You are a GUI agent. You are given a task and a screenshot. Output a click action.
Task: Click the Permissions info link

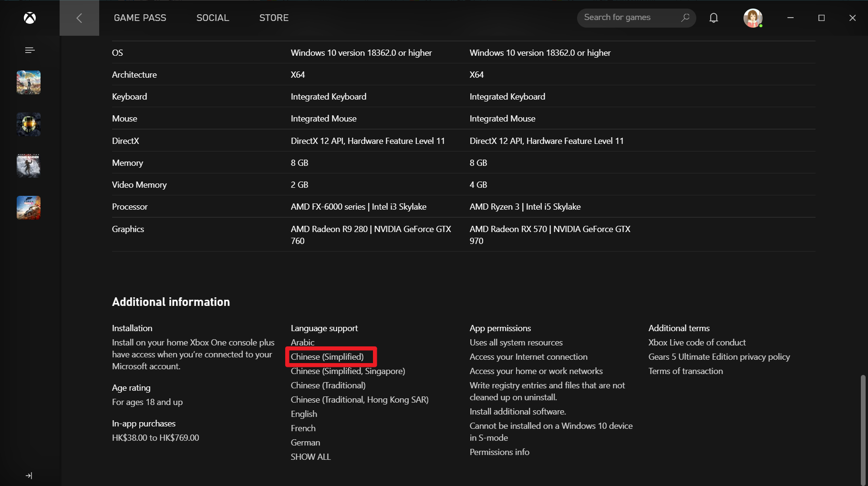click(x=499, y=452)
